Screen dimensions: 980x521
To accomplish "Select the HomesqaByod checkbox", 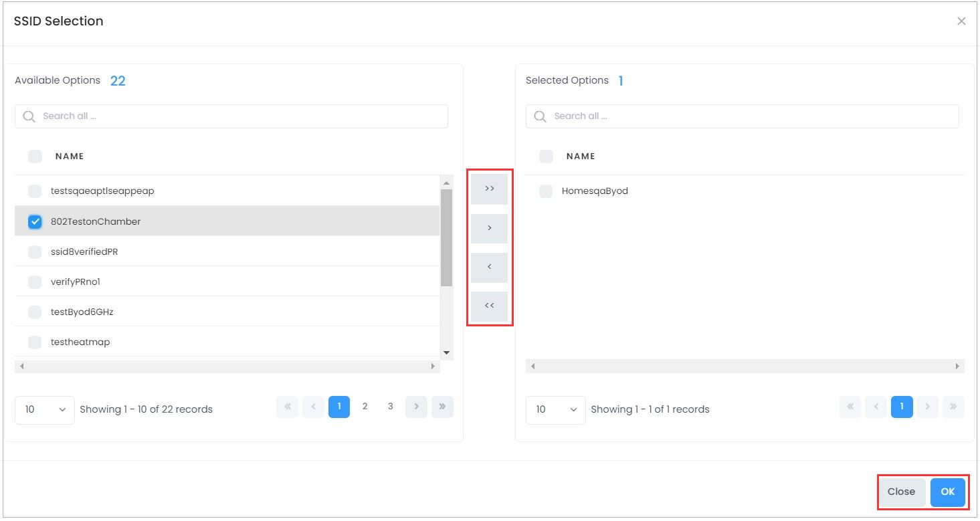I will 546,191.
